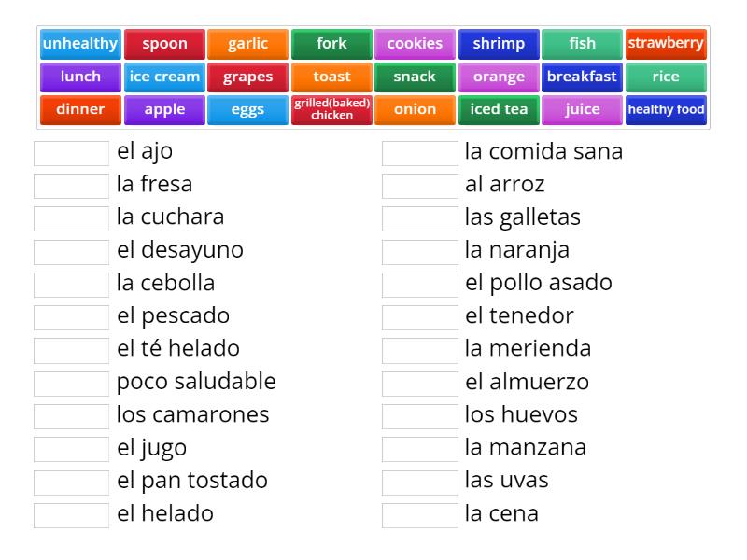The image size is (747, 560).
Task: Click the text "el desayuno"
Action: coord(180,250)
